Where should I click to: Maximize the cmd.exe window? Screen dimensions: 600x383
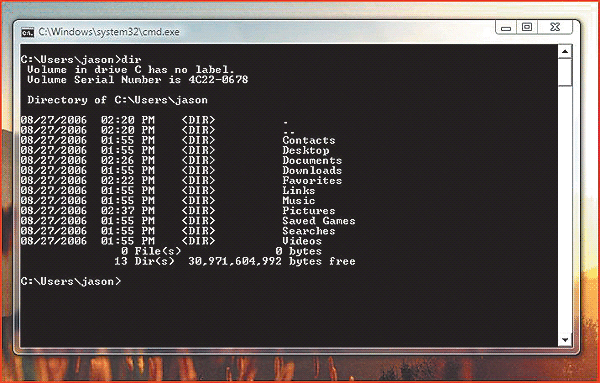tap(527, 27)
